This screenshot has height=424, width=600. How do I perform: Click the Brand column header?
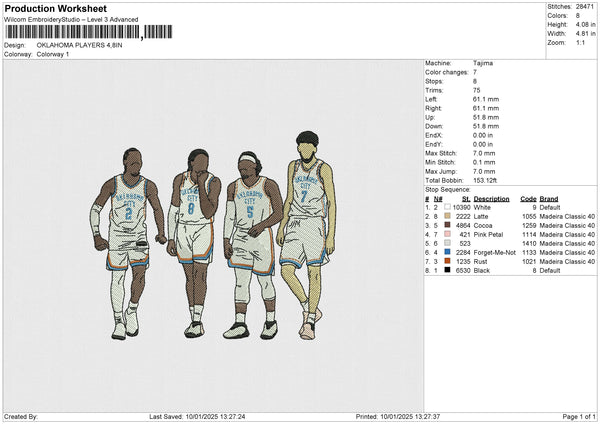click(x=549, y=199)
